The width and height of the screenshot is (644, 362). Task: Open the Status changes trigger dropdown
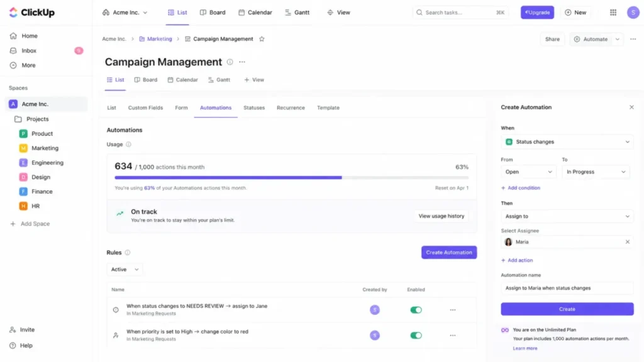point(567,141)
